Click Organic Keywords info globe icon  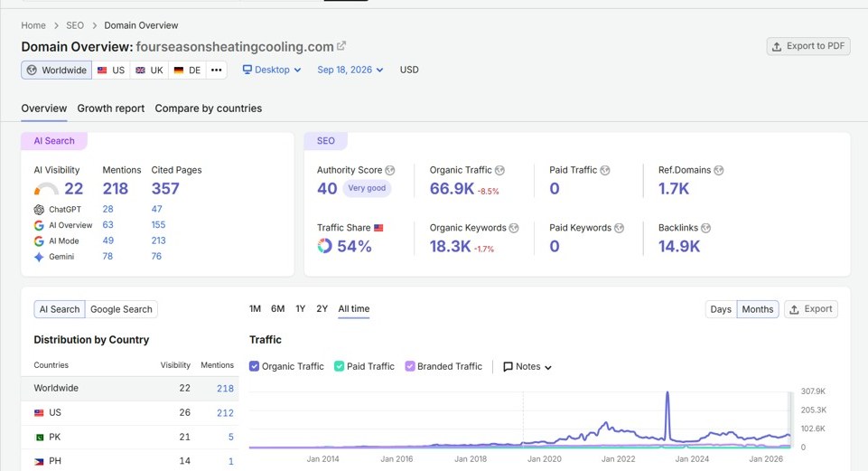point(514,228)
